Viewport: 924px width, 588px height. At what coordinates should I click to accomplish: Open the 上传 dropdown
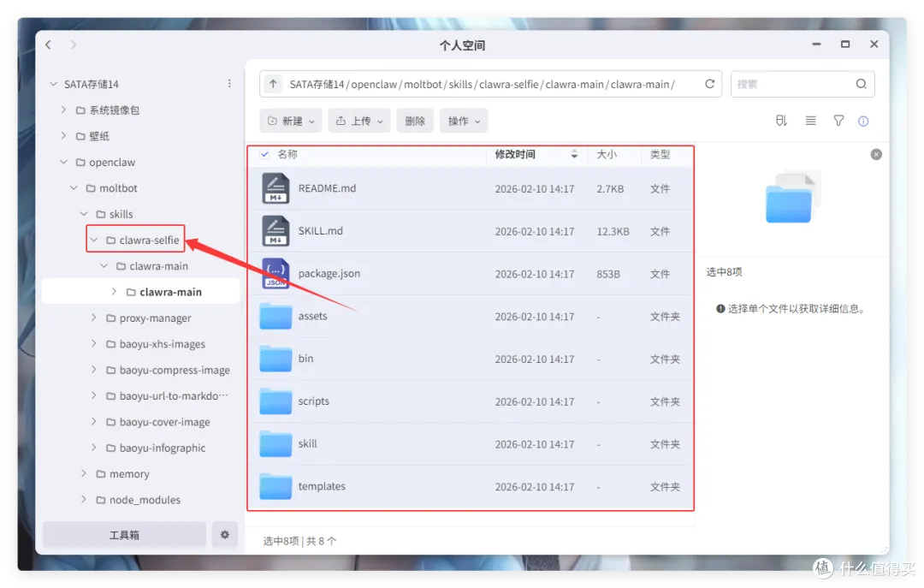tap(358, 121)
